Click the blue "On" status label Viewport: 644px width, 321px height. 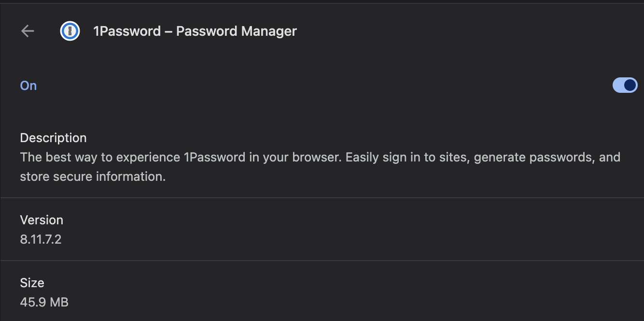[x=28, y=86]
